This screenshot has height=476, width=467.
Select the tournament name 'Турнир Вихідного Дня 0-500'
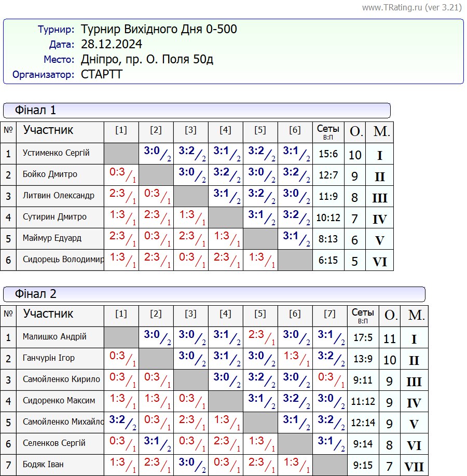[x=159, y=30]
